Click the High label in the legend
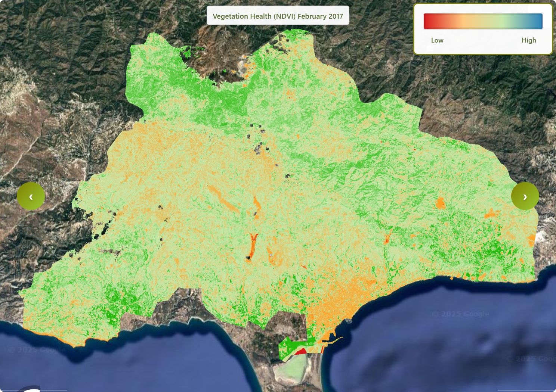 click(528, 40)
